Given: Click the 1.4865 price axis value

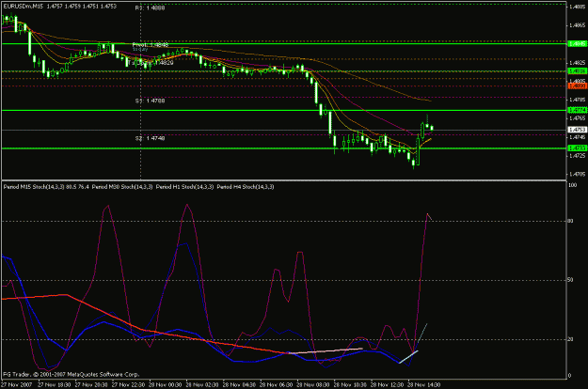Looking at the screenshot, I should click(577, 25).
